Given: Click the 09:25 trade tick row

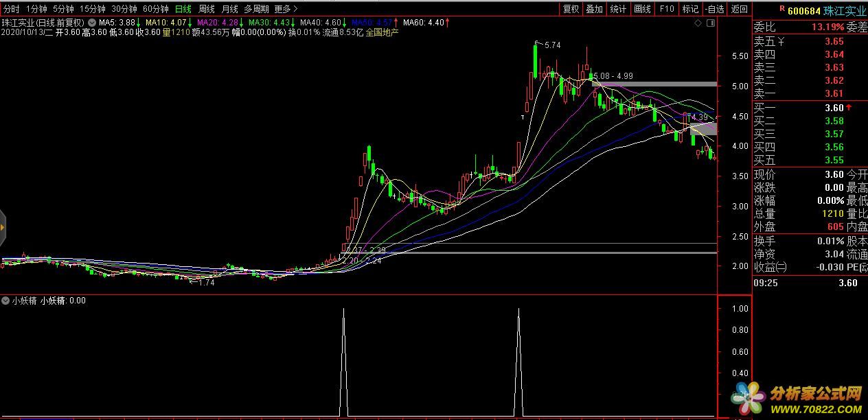Looking at the screenshot, I should 810,283.
